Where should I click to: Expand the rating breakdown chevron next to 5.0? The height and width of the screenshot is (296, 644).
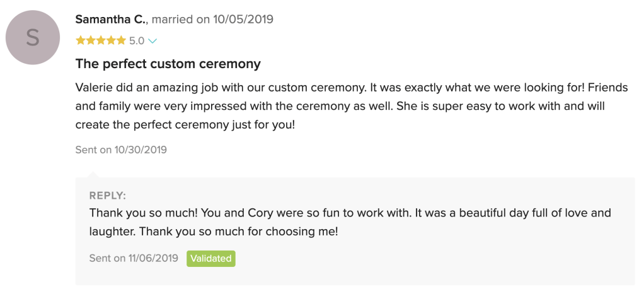152,41
